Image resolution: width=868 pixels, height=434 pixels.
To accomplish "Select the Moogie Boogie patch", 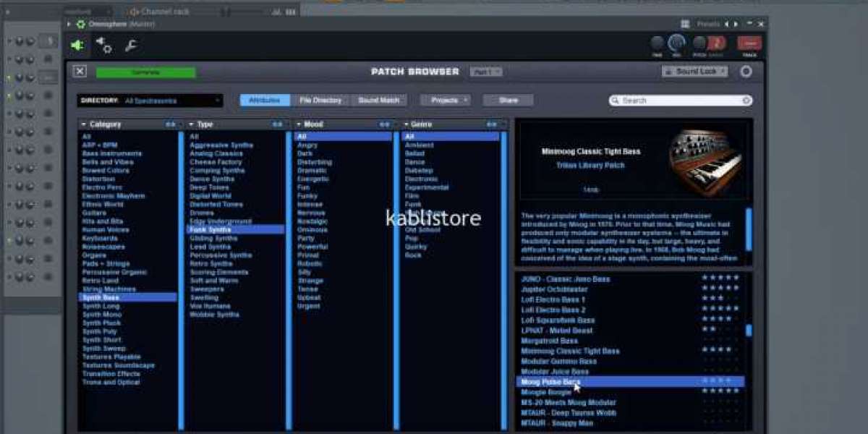I will [x=546, y=392].
